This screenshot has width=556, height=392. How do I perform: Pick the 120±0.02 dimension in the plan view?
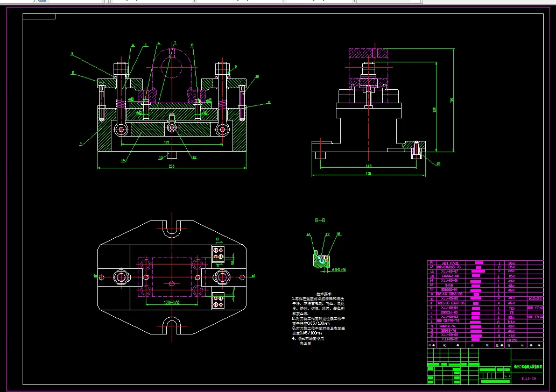pyautogui.click(x=172, y=302)
